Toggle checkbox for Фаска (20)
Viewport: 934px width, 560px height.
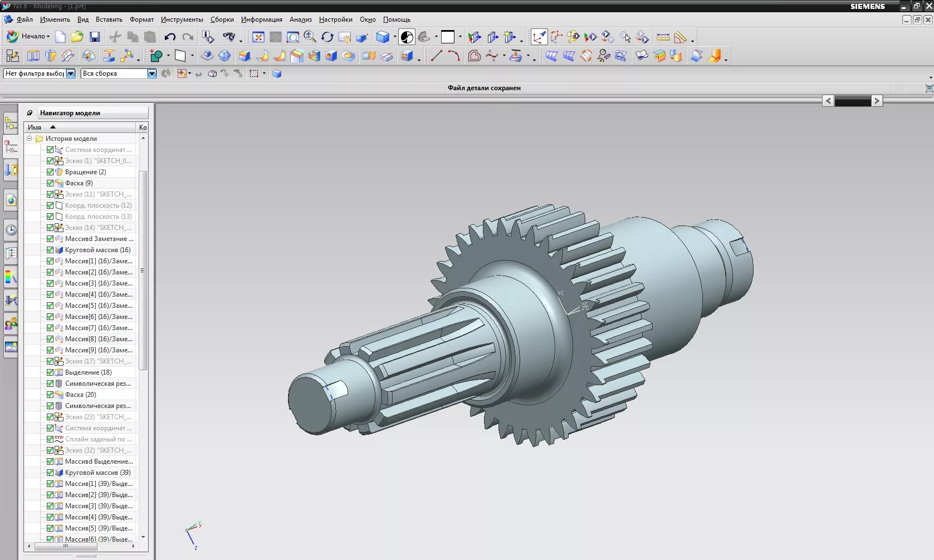click(50, 395)
